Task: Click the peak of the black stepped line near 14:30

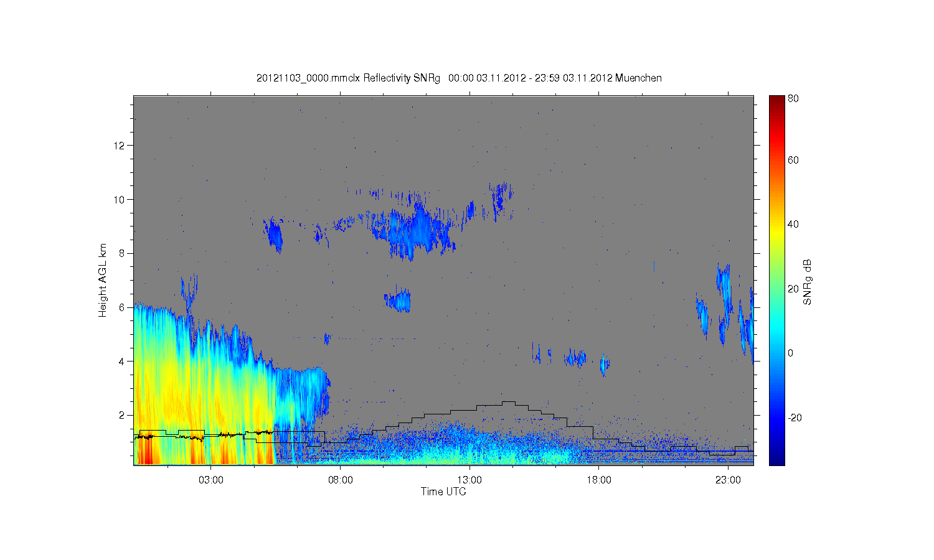Action: click(508, 402)
